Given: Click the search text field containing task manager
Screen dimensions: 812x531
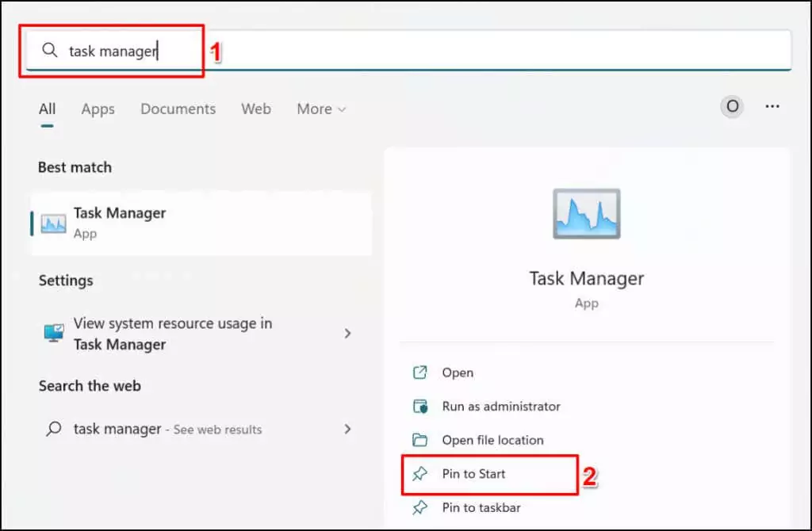Looking at the screenshot, I should pos(408,51).
